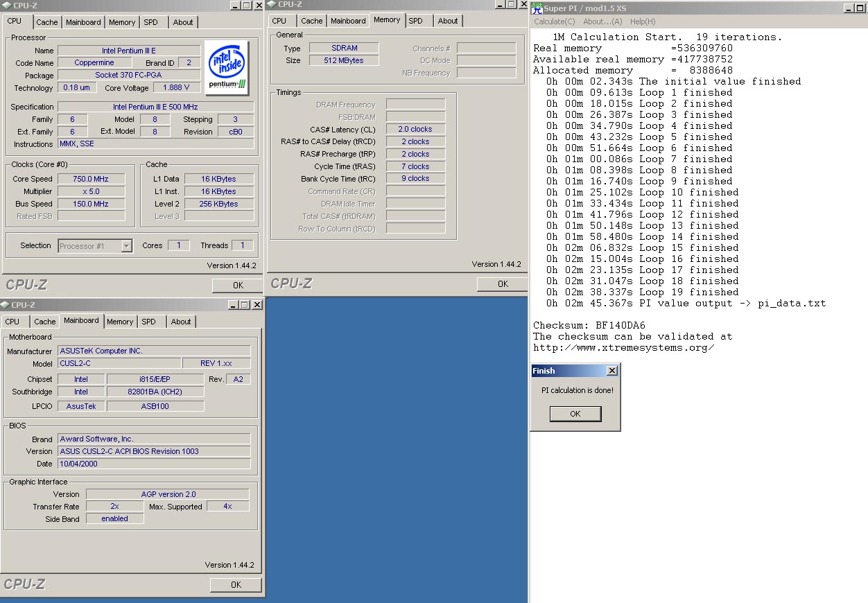Select Mainboard tab in Memory CPU-Z window
868x603 pixels.
348,21
